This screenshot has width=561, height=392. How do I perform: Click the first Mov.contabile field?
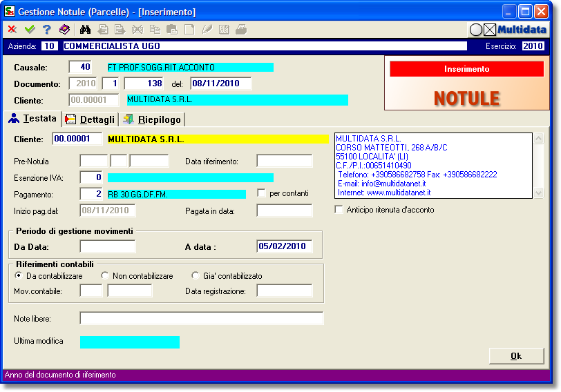(x=91, y=291)
